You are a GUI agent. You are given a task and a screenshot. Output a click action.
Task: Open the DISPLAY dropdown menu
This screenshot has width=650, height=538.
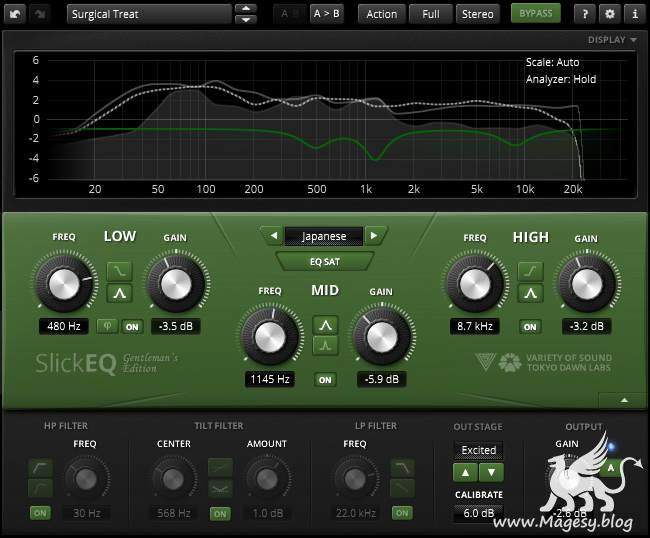point(612,40)
